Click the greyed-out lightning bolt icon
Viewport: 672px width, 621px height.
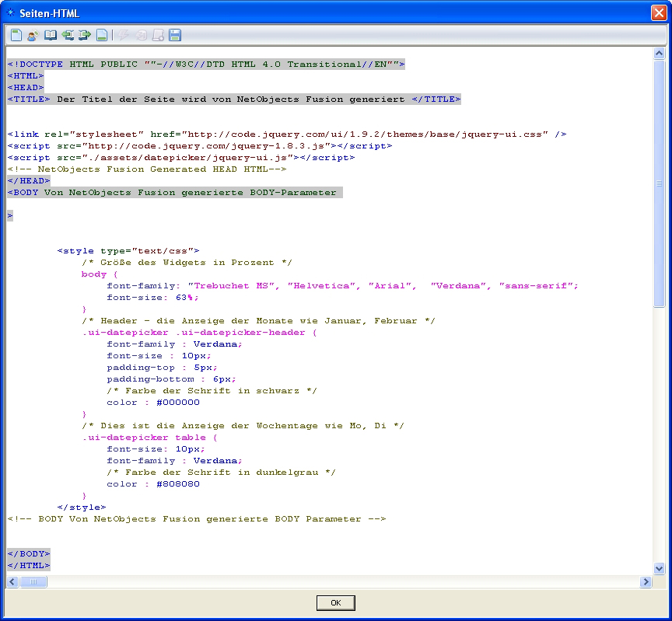coord(124,35)
